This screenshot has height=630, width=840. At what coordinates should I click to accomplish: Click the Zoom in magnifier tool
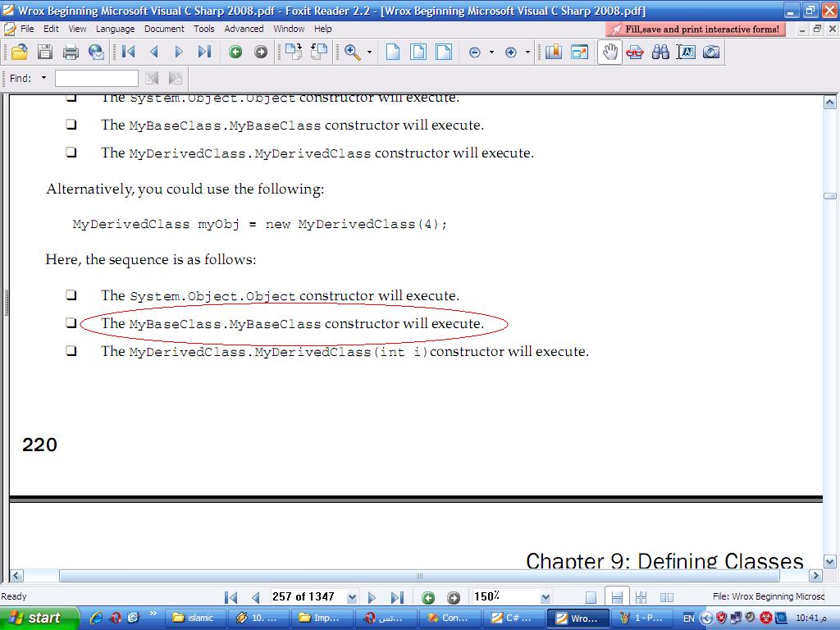coord(353,52)
